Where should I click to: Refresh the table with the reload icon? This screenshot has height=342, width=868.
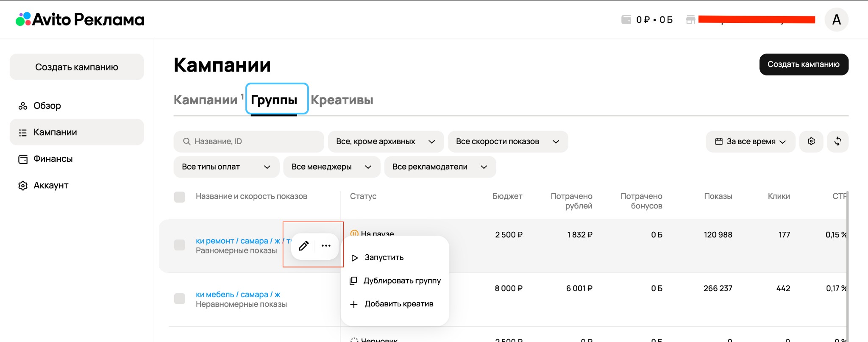coord(837,142)
